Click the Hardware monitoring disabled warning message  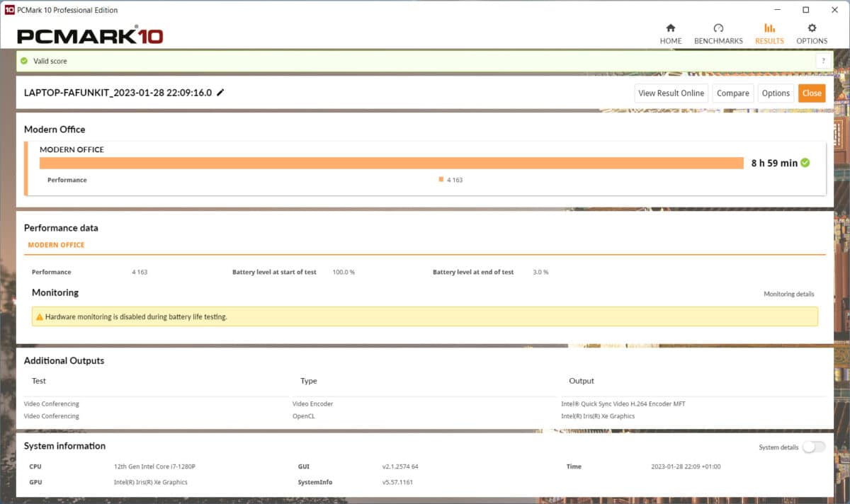click(136, 317)
